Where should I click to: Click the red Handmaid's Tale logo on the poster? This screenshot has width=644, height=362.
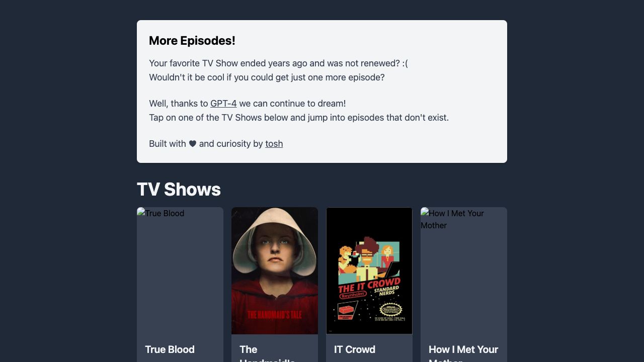point(275,315)
